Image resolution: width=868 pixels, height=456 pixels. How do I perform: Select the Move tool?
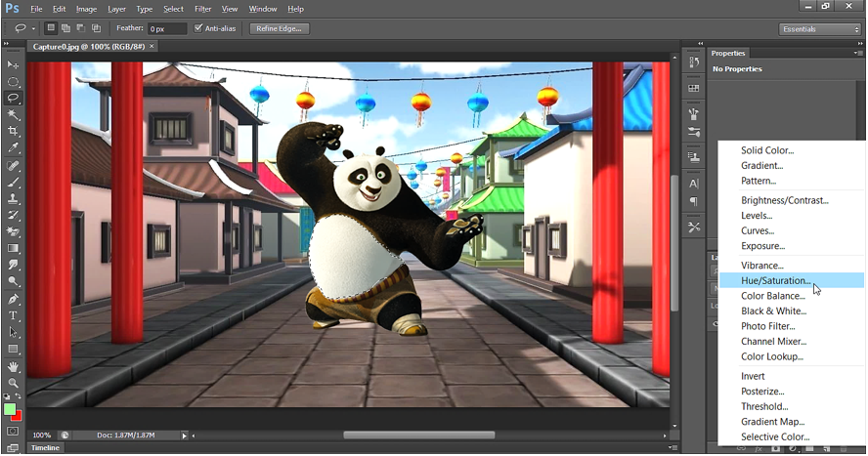(x=13, y=64)
